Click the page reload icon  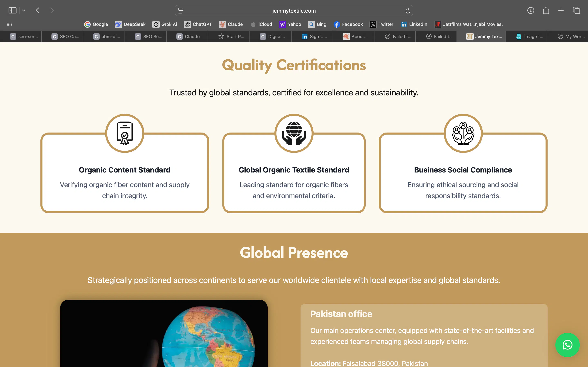pos(408,11)
